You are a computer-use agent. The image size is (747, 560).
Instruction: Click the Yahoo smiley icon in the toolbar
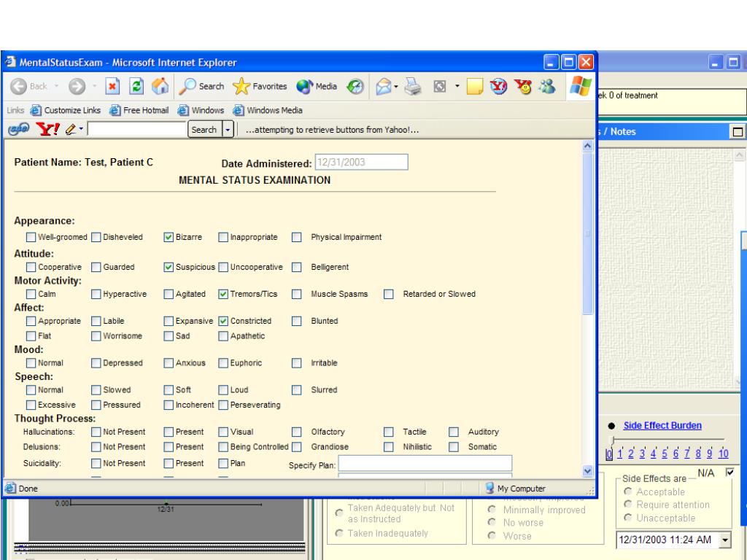pyautogui.click(x=523, y=87)
